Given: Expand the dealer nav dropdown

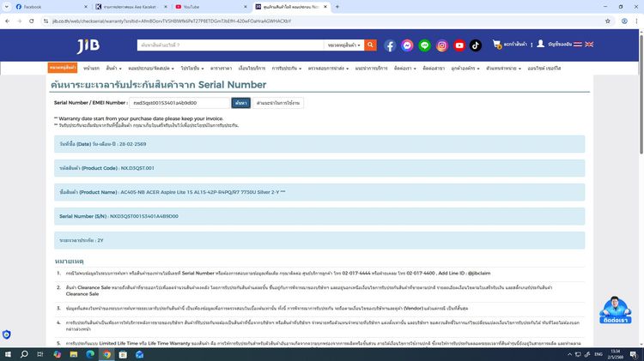Looking at the screenshot, I should pos(519,69).
